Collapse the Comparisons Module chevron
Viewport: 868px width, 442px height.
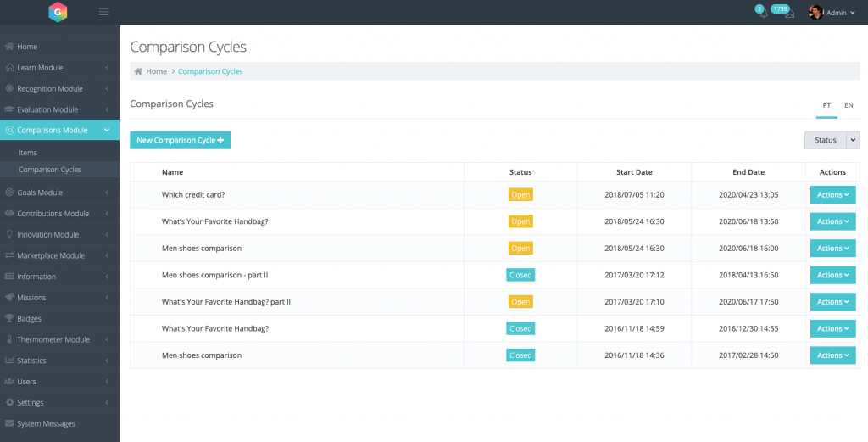107,130
